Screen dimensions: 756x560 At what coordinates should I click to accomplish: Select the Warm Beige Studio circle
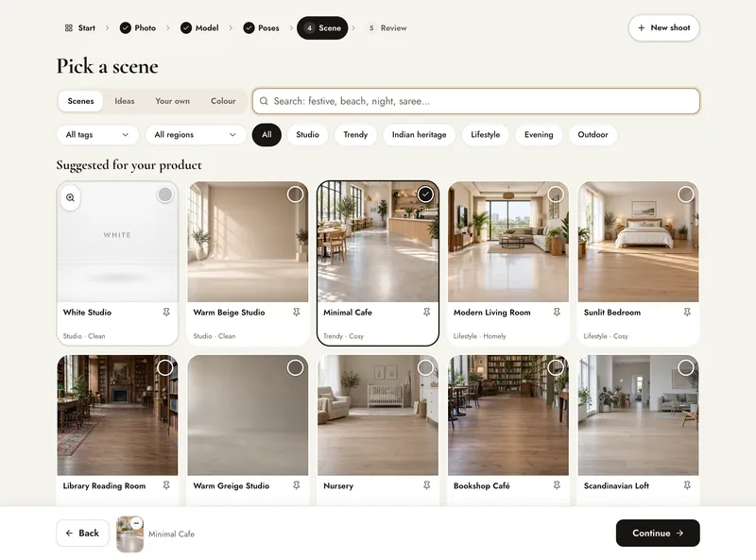tap(295, 195)
